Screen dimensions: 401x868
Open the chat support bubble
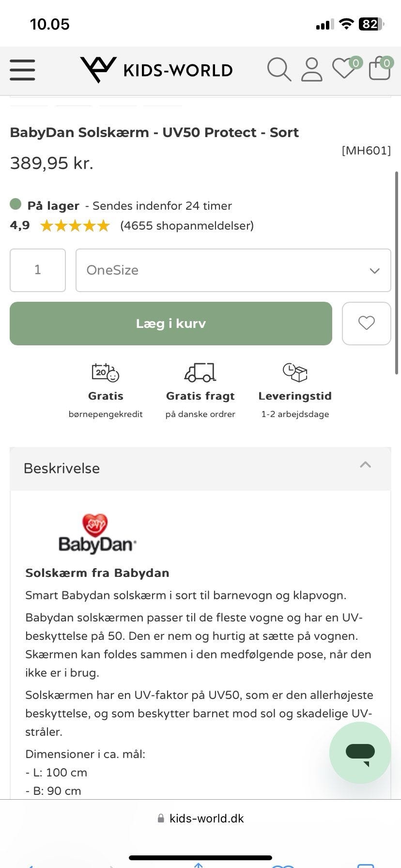point(360,752)
